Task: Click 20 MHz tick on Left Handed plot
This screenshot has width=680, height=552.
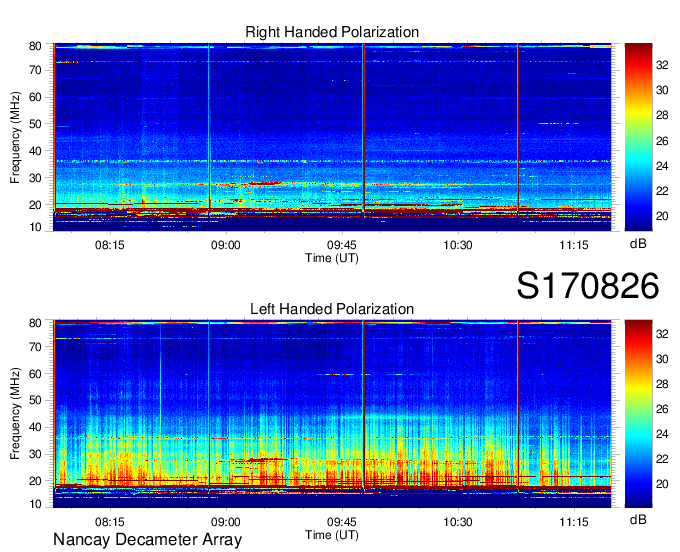Action: click(35, 481)
